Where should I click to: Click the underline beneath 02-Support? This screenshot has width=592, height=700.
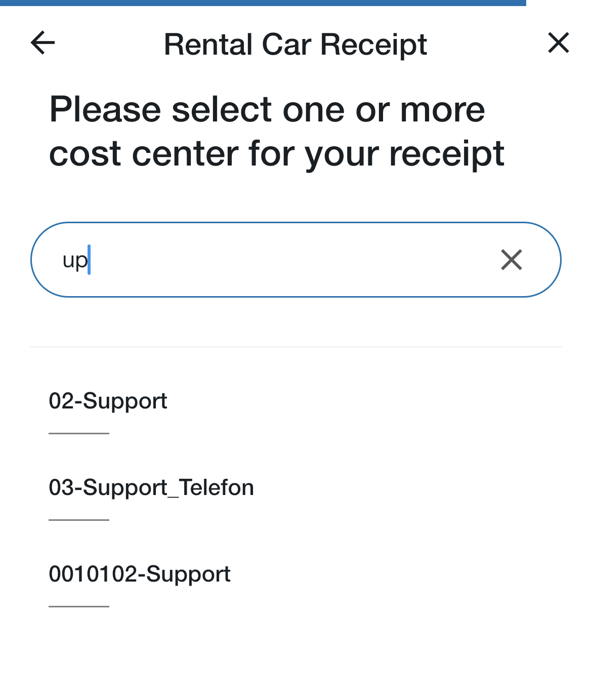79,433
